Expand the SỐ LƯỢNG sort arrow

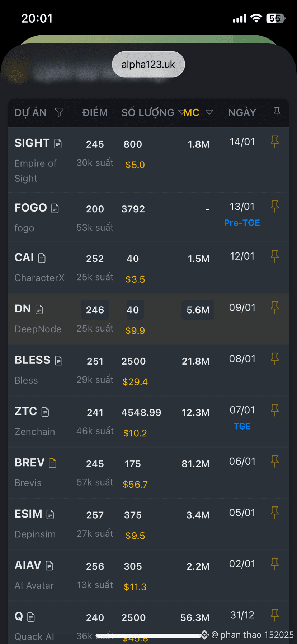(x=181, y=112)
